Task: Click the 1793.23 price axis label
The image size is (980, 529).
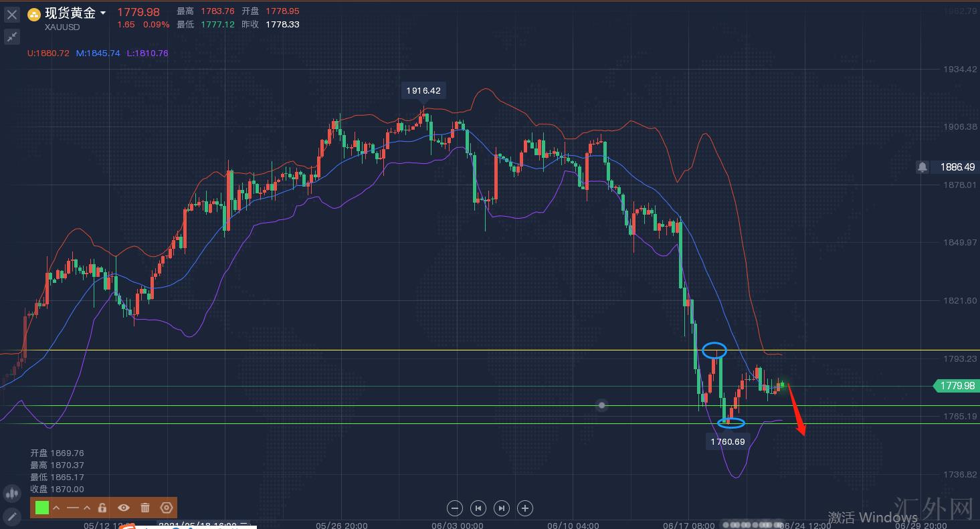Action: [x=959, y=358]
